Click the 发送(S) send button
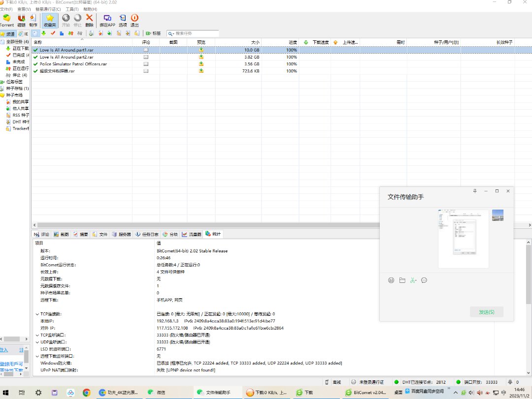 487,312
